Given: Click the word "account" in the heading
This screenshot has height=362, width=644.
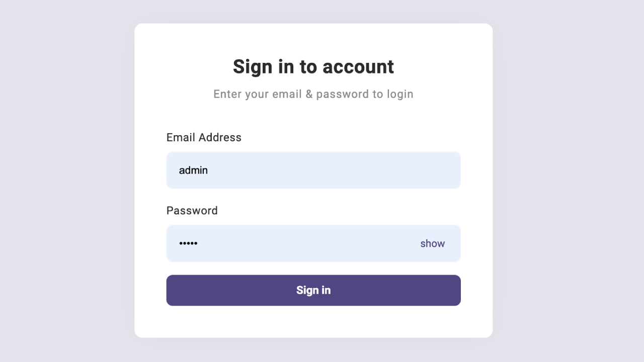Looking at the screenshot, I should click(x=358, y=67).
